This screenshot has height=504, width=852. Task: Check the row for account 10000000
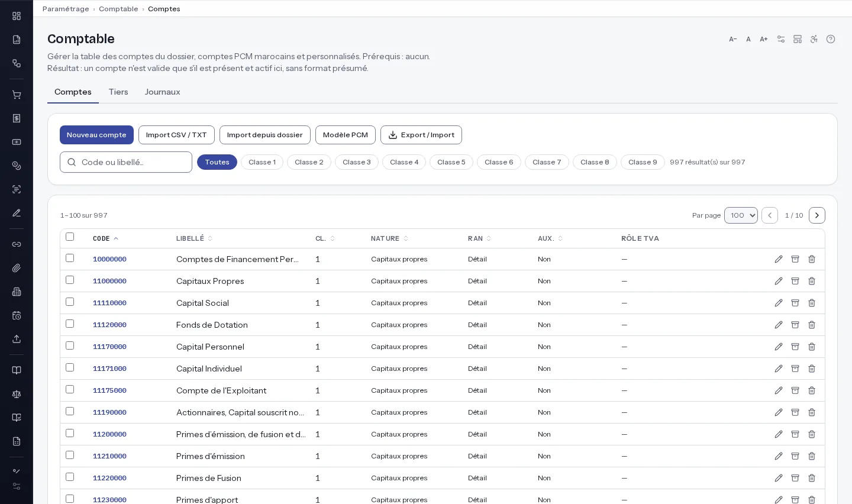click(x=70, y=258)
